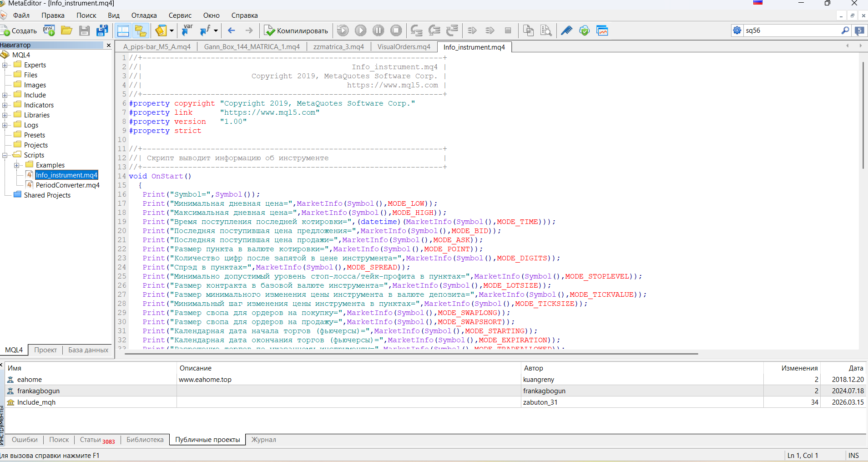Click the editor horizontal scrollbar

(411, 353)
